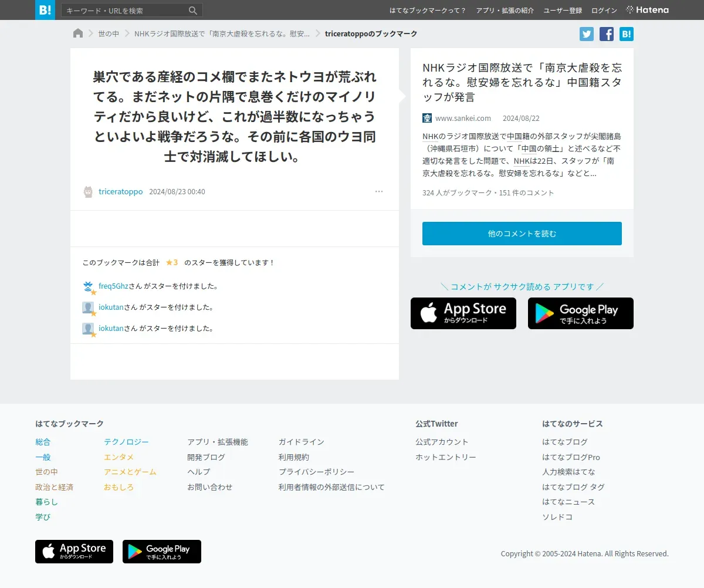
Task: Add bookmark with blue B! share icon
Action: (x=627, y=34)
